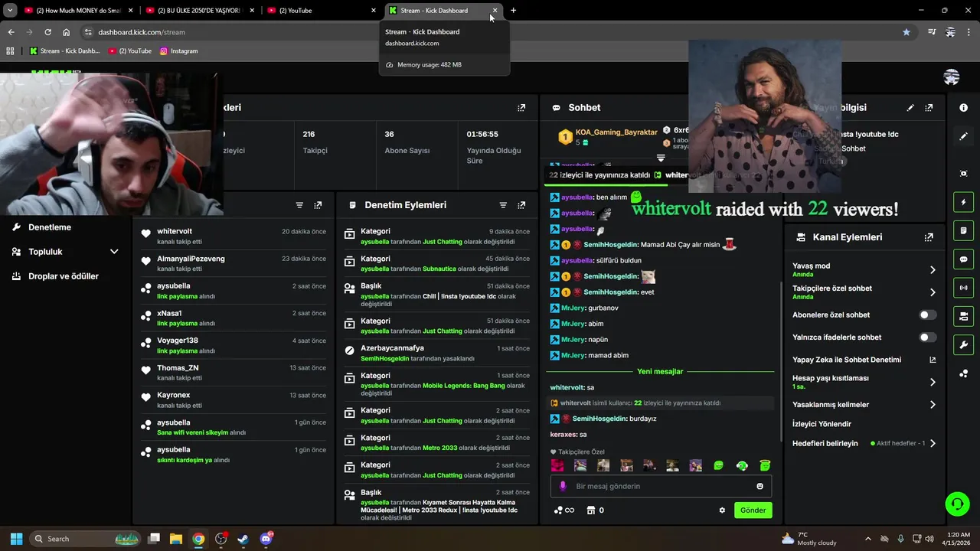Click the purple microphone icon in chat input
980x551 pixels.
pos(563,486)
